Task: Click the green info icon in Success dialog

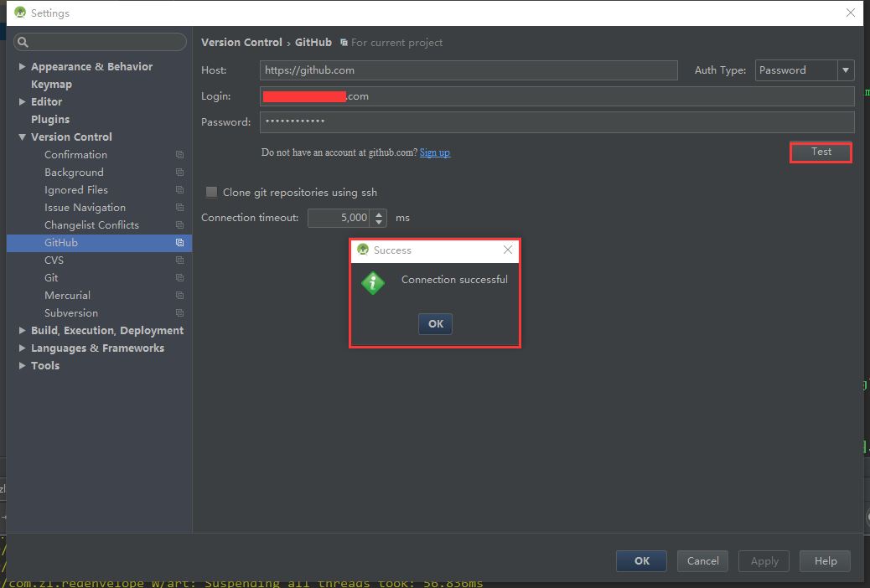Action: click(x=373, y=283)
